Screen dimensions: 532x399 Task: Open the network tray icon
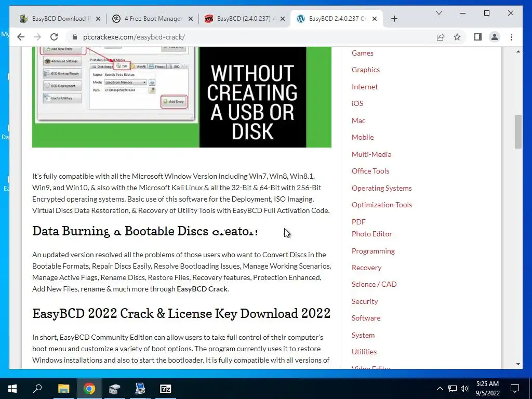tap(453, 389)
